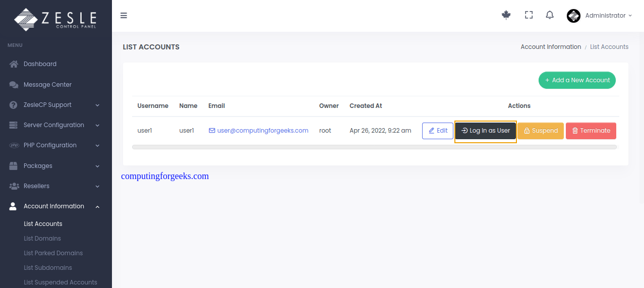Select List Subdomains submenu item

(48, 268)
